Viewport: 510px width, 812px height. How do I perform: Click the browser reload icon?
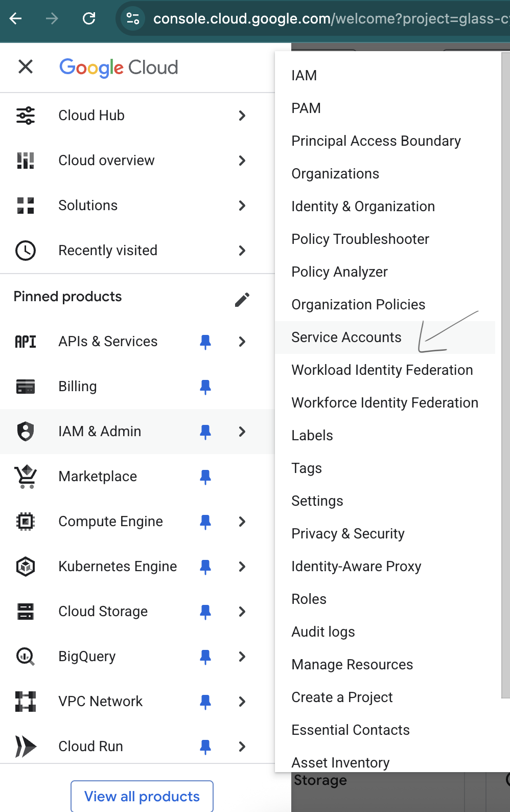[89, 19]
